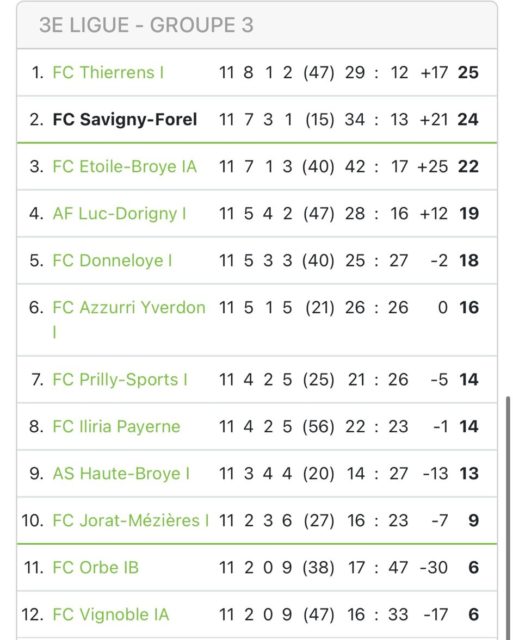The height and width of the screenshot is (640, 513).
Task: Open the FC Jorat-Mézières I link
Action: click(x=131, y=520)
